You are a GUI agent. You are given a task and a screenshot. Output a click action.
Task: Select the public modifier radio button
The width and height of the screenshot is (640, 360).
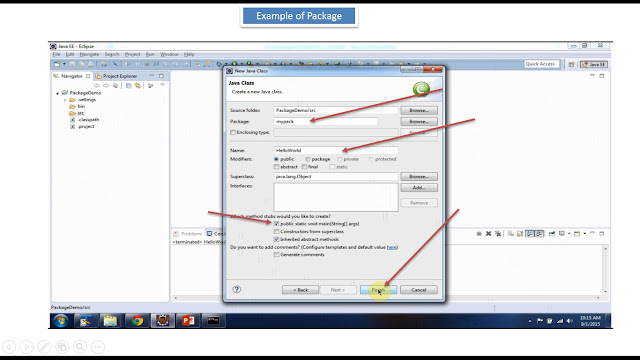pos(276,159)
